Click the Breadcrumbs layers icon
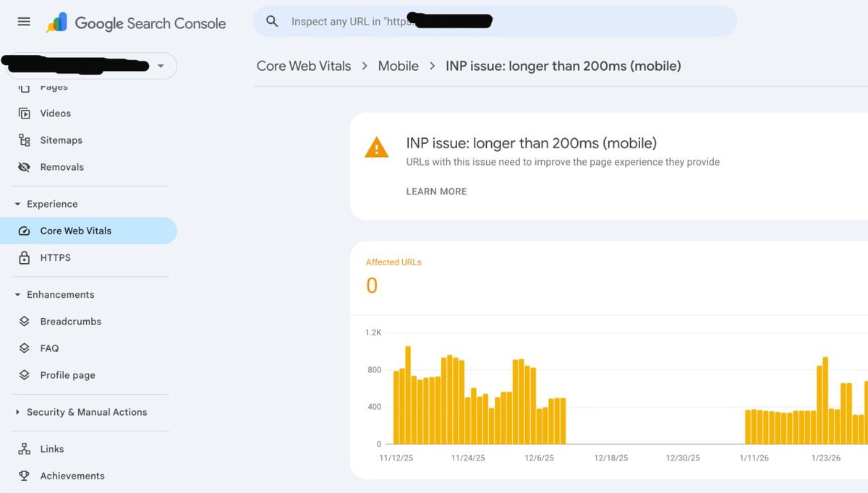This screenshot has height=493, width=868. [x=24, y=322]
